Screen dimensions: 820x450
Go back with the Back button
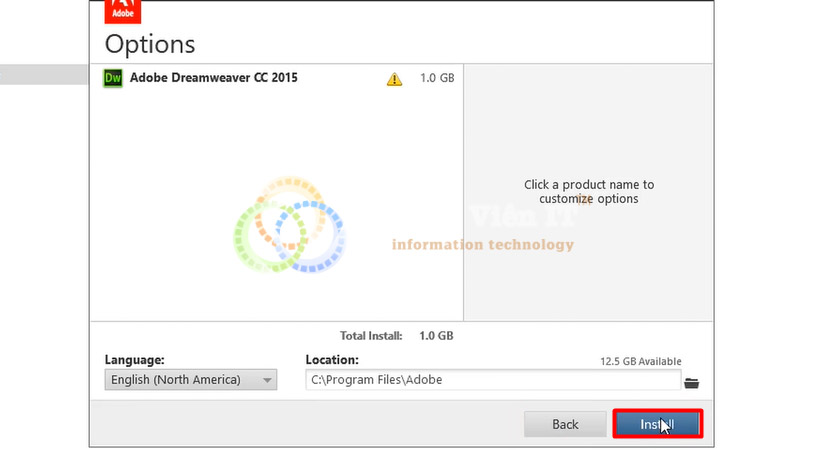565,424
